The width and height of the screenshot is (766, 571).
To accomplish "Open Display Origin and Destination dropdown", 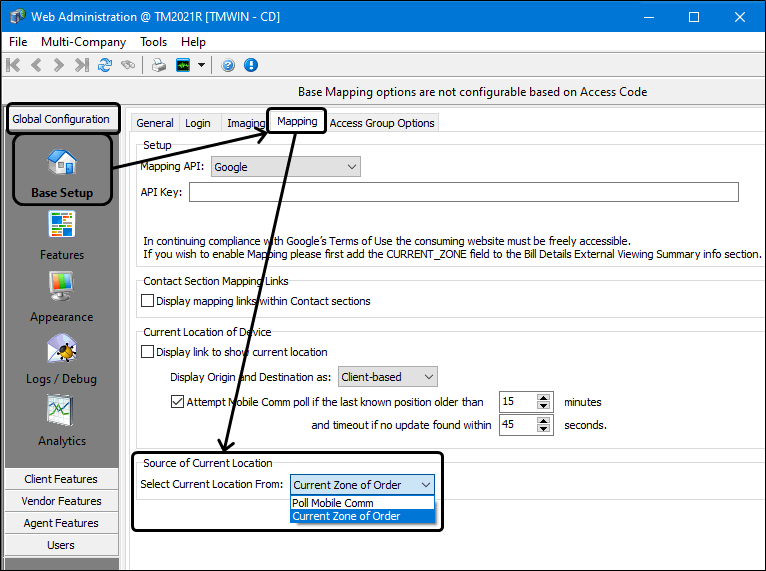I will coord(428,377).
